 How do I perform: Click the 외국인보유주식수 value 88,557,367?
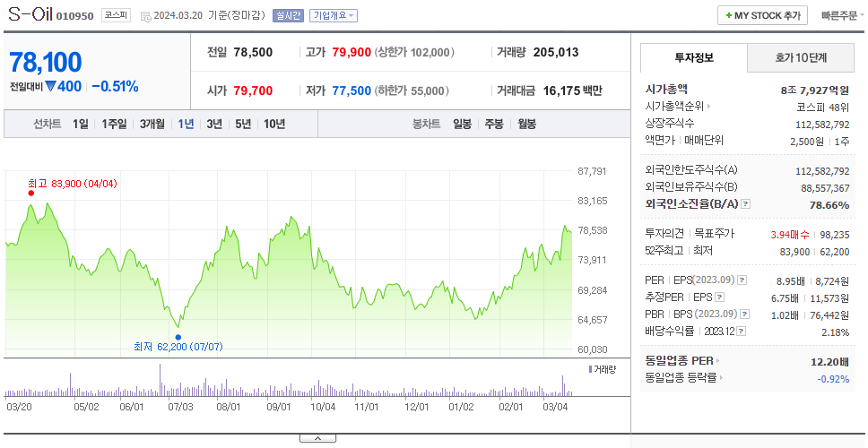tap(825, 188)
